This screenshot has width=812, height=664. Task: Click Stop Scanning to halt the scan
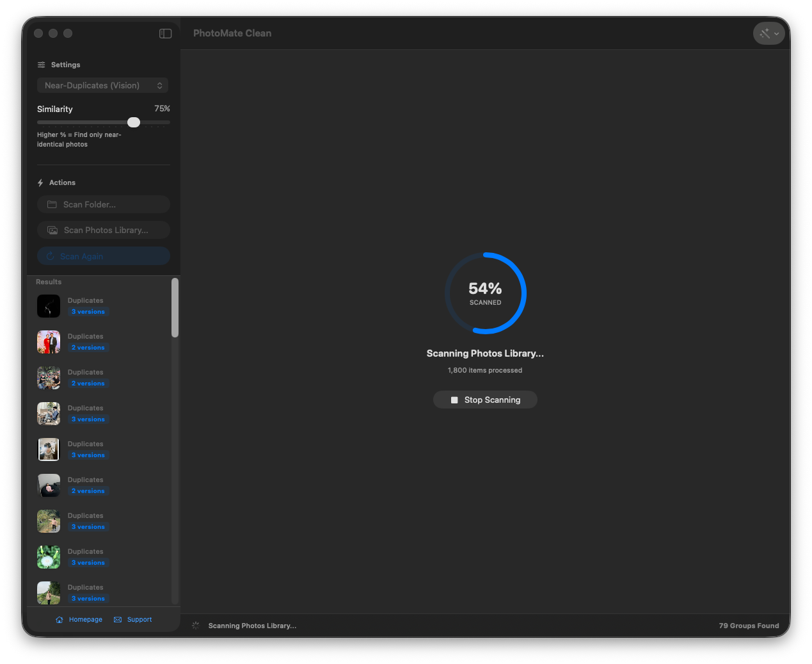pyautogui.click(x=485, y=400)
